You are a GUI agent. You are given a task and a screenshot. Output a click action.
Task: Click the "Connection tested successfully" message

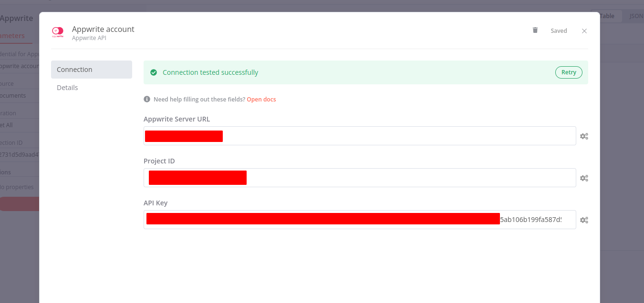point(210,72)
